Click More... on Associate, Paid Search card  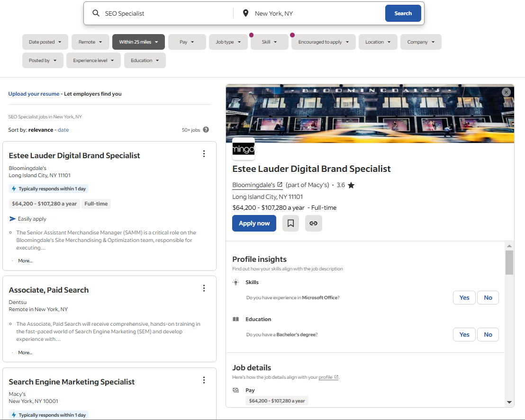tap(25, 352)
